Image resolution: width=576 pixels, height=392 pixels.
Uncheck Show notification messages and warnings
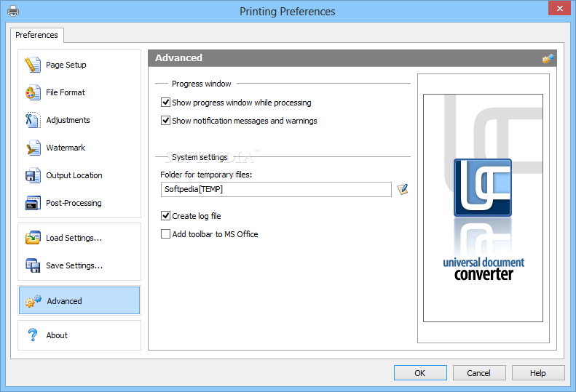166,121
